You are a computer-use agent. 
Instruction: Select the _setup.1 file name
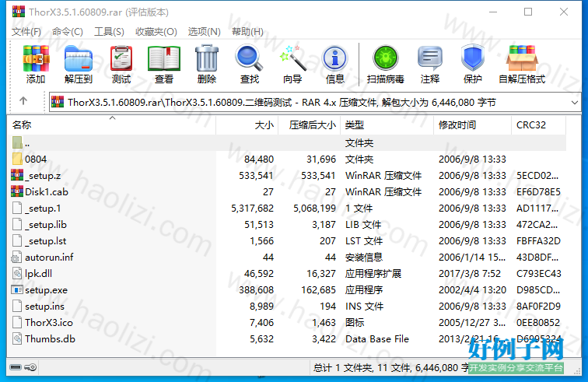tap(43, 209)
